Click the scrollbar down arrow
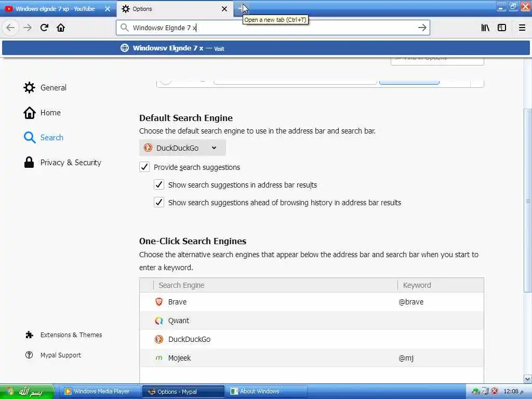 coord(527,379)
